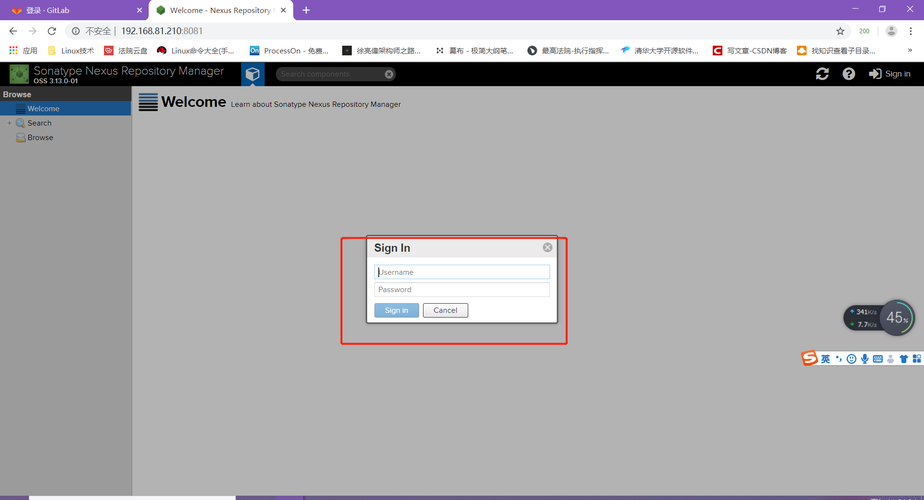
Task: Bookmark this page with the star
Action: [x=840, y=31]
